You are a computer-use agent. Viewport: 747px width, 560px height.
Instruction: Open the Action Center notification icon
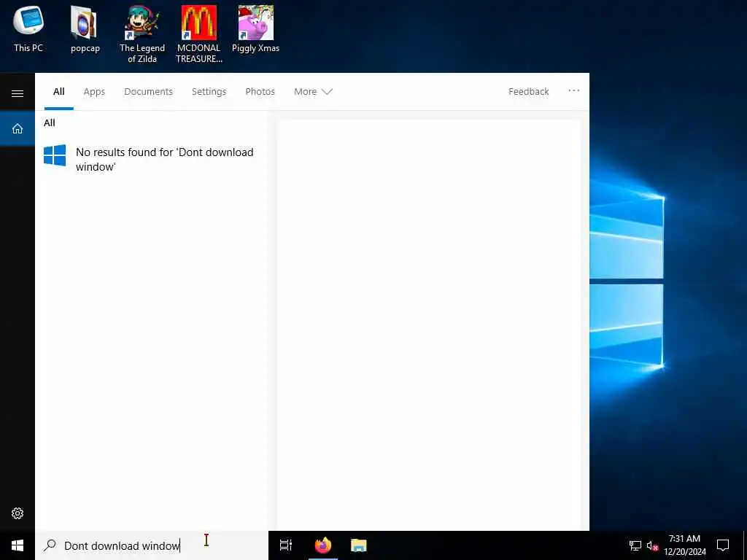[x=723, y=545]
